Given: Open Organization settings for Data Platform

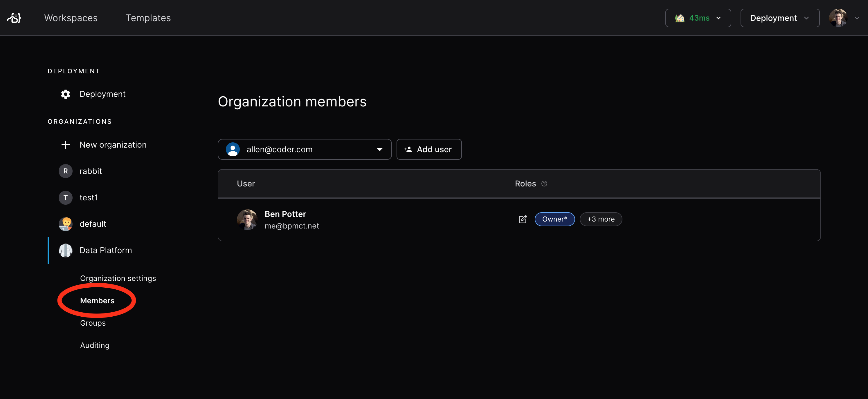Looking at the screenshot, I should click(x=118, y=278).
